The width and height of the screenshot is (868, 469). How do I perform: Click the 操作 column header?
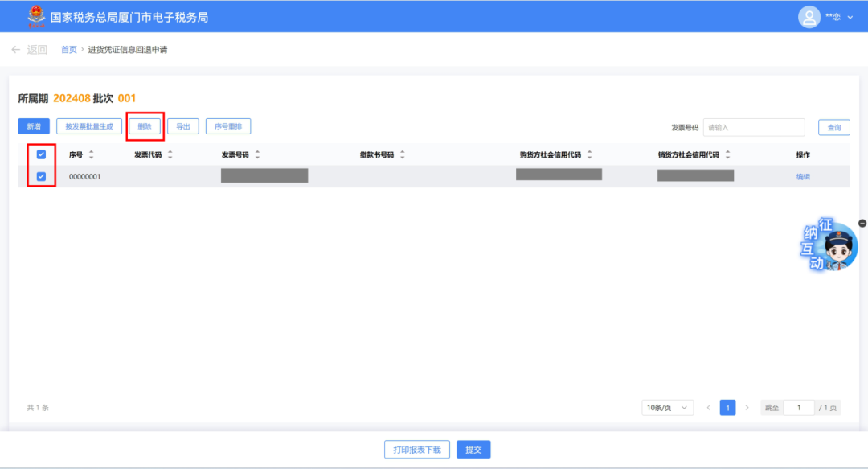(803, 154)
